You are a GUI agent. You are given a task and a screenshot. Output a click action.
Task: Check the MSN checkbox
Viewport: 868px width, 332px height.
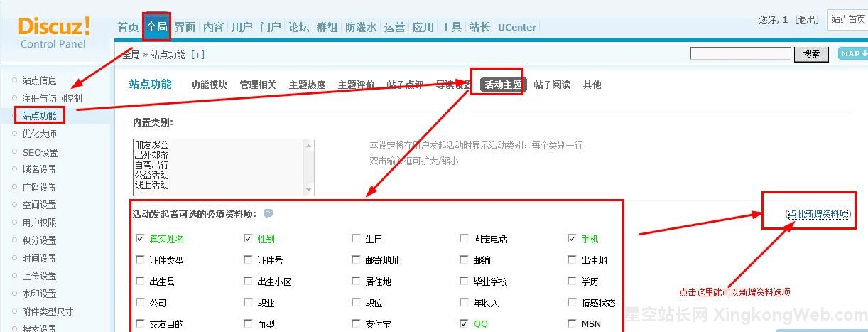572,324
